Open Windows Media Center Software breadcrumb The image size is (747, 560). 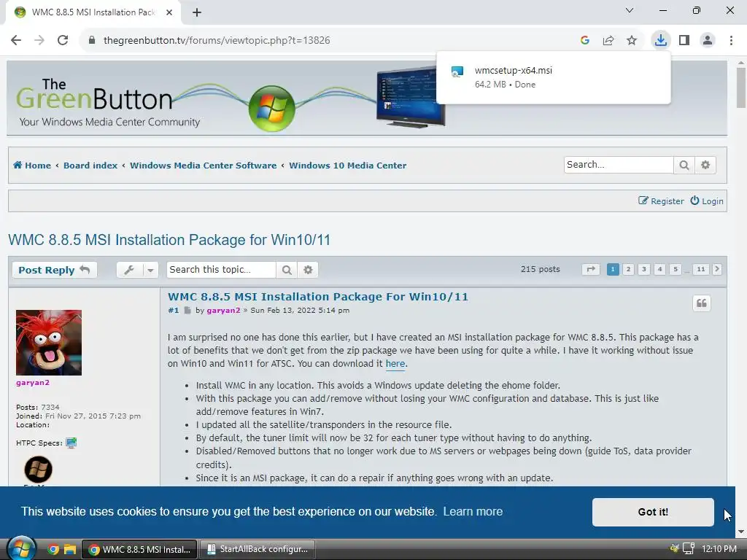203,166
